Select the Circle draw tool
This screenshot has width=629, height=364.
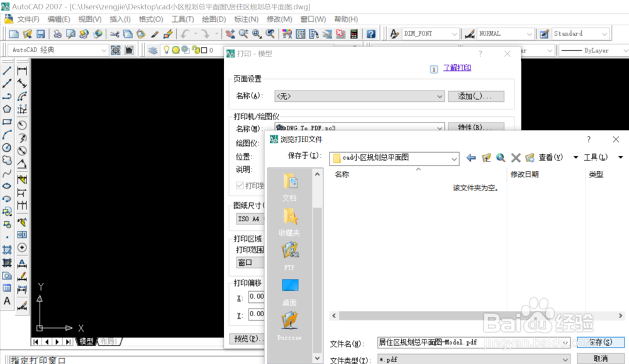click(7, 148)
